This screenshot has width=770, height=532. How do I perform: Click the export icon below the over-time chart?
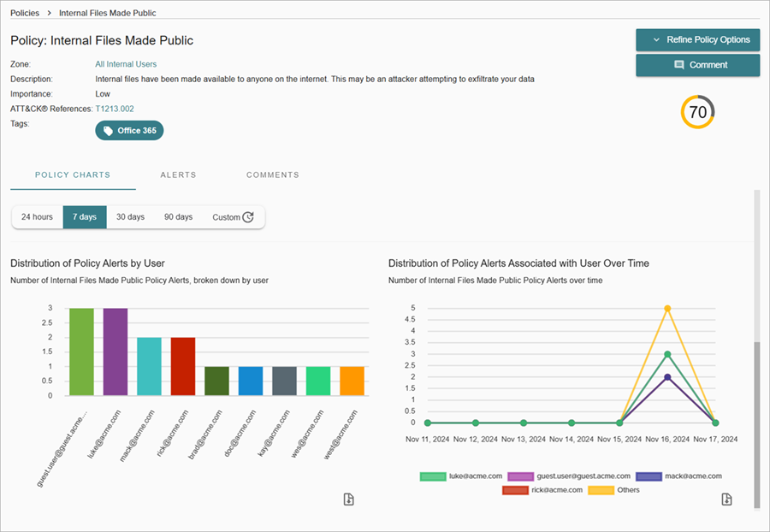coord(726,499)
